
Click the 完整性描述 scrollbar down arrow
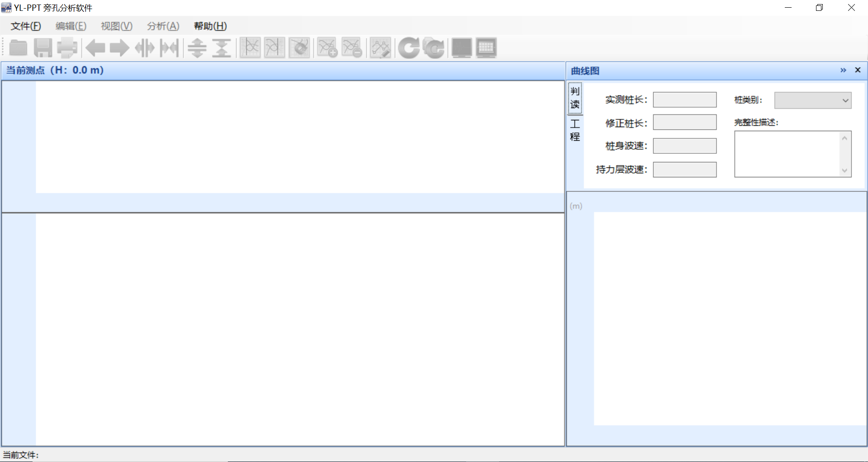844,171
